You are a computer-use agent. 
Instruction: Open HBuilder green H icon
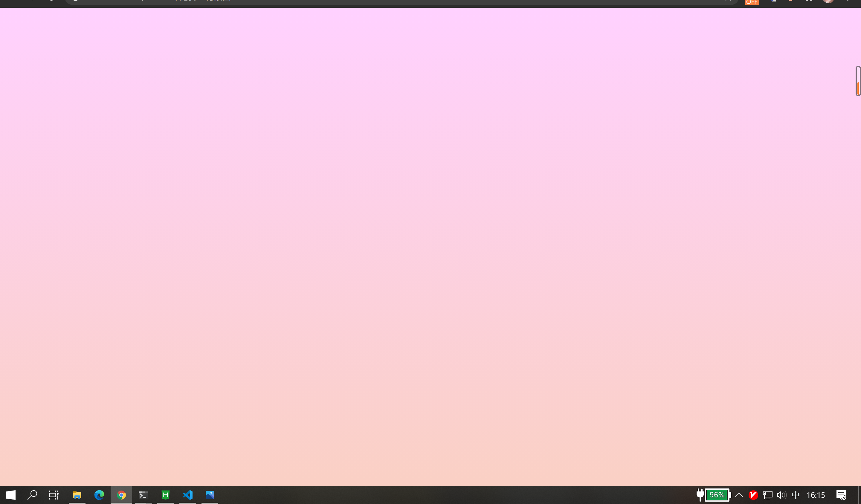165,495
